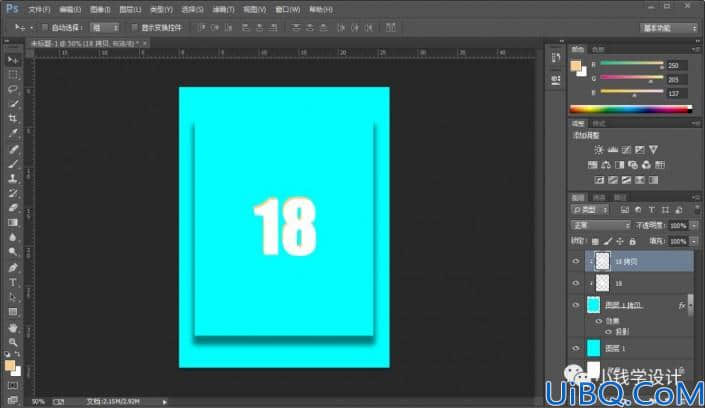Lock all with the padlock icon
The image size is (705, 408).
633,242
